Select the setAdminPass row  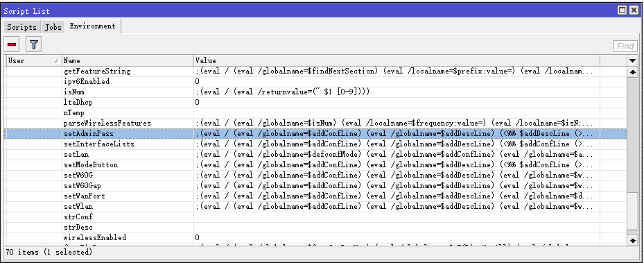[x=316, y=133]
